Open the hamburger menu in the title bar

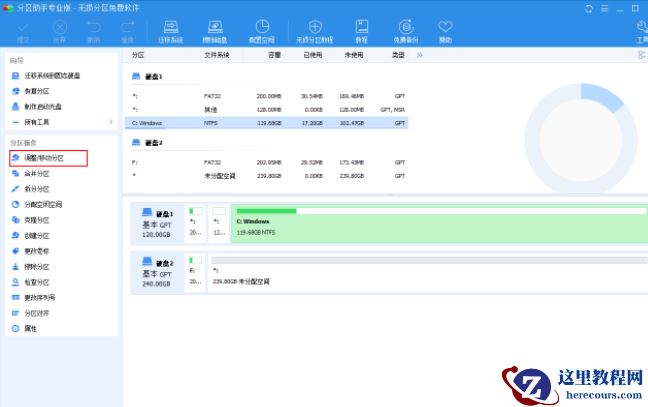pos(604,9)
